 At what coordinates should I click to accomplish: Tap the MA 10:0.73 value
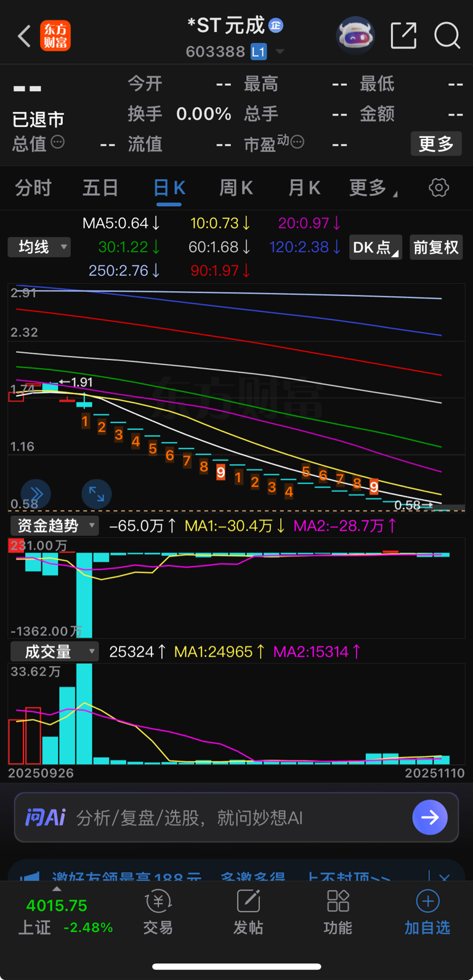[220, 223]
